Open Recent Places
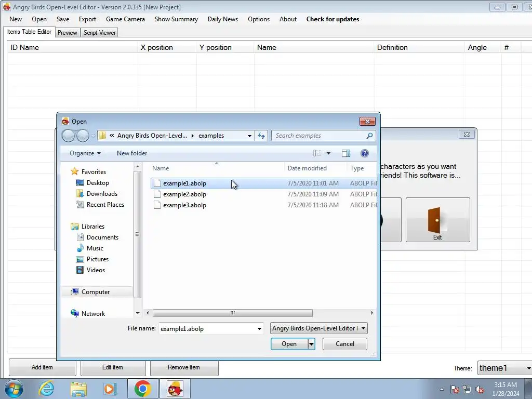Viewport: 532px width, 399px height. coord(105,205)
